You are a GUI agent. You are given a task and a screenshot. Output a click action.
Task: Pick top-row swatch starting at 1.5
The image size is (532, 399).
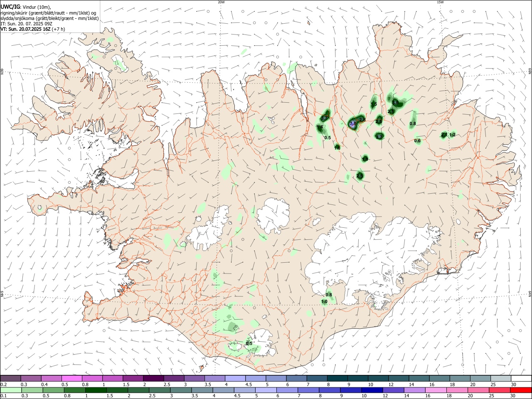[x=133, y=378]
